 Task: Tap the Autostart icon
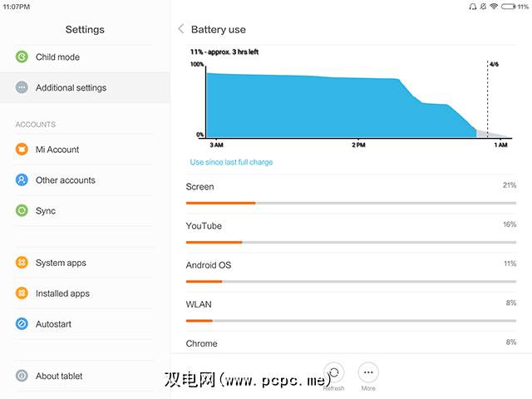click(22, 324)
